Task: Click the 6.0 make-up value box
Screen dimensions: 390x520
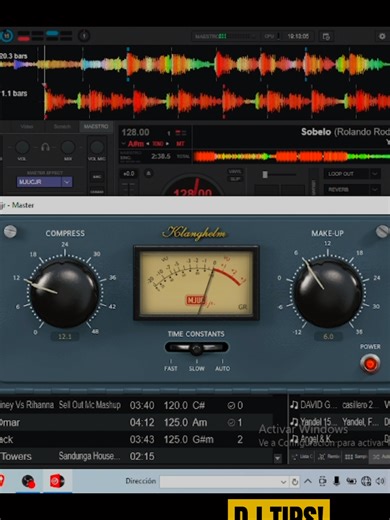Action: (328, 336)
